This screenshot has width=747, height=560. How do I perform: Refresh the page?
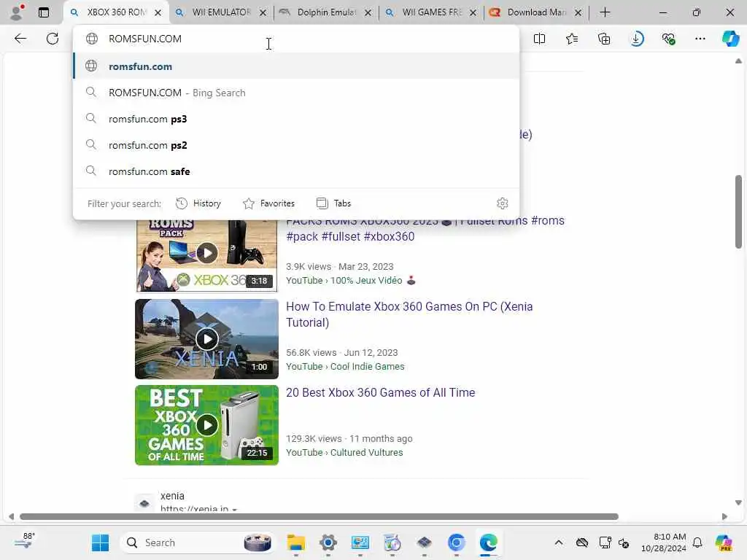[x=53, y=39]
